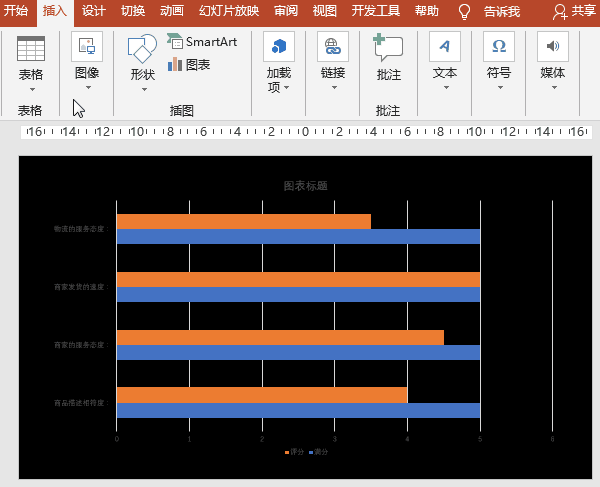This screenshot has width=600, height=487.
Task: Select orange bar for 物流的服务态度
Action: pos(244,222)
